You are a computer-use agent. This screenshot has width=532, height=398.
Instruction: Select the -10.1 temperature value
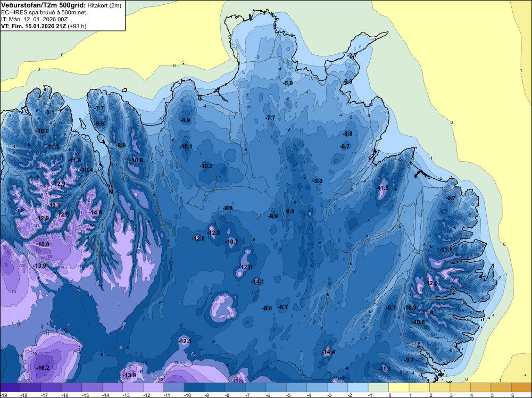coord(186,146)
